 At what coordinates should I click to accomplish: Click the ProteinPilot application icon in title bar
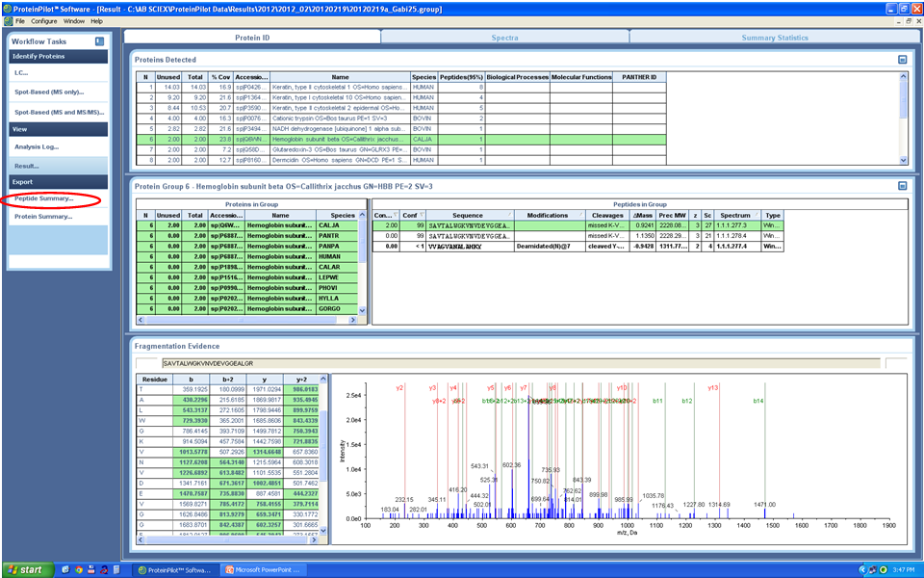tap(7, 9)
